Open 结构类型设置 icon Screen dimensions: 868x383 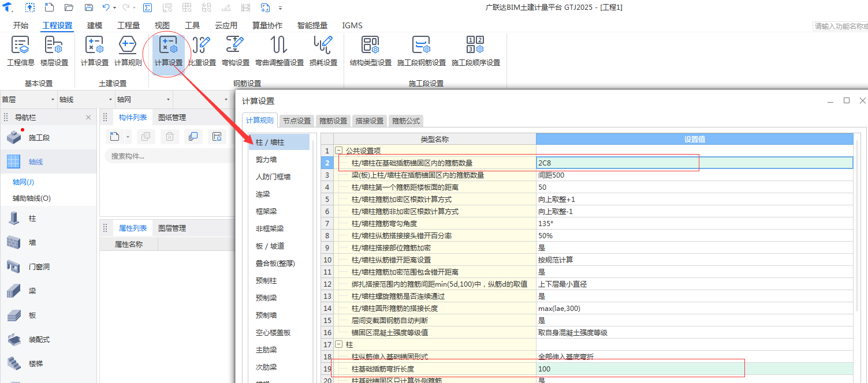(x=371, y=51)
